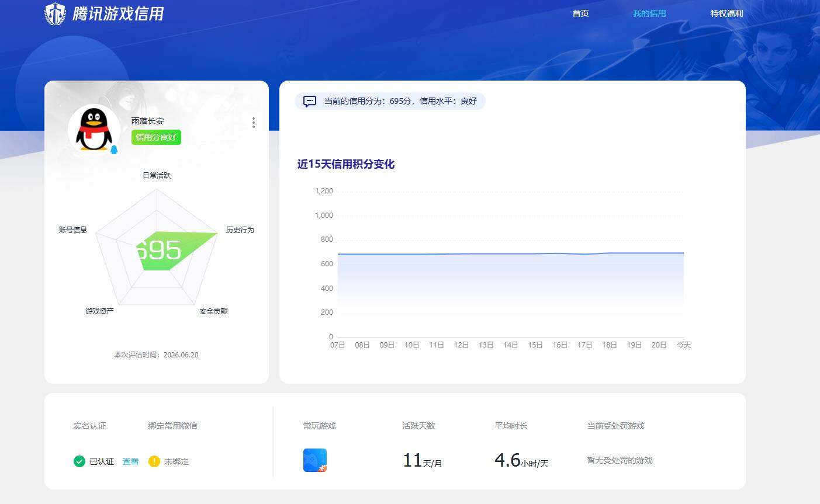820x504 pixels.
Task: Click the username 雨落长安
Action: [x=147, y=121]
